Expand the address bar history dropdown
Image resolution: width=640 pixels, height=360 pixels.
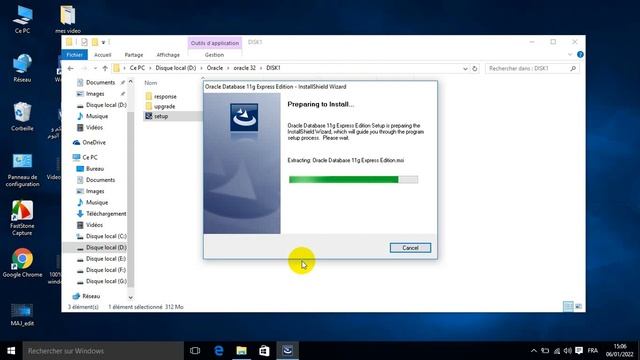[465, 69]
